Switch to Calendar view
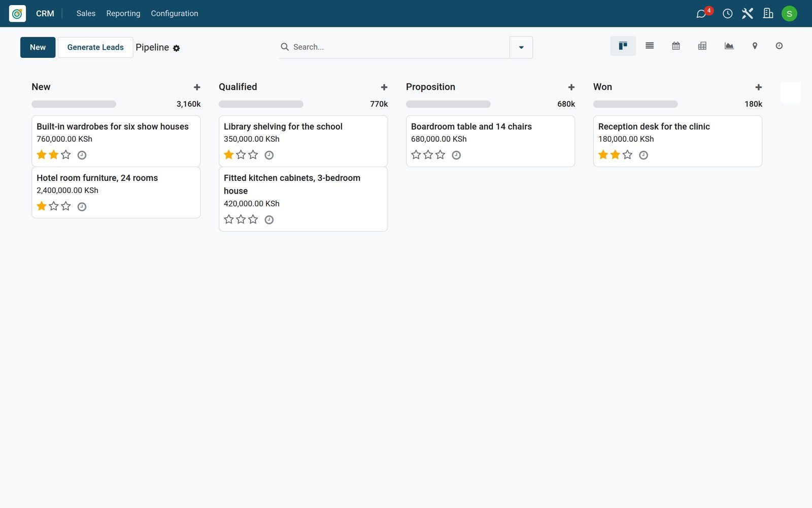 click(x=676, y=46)
